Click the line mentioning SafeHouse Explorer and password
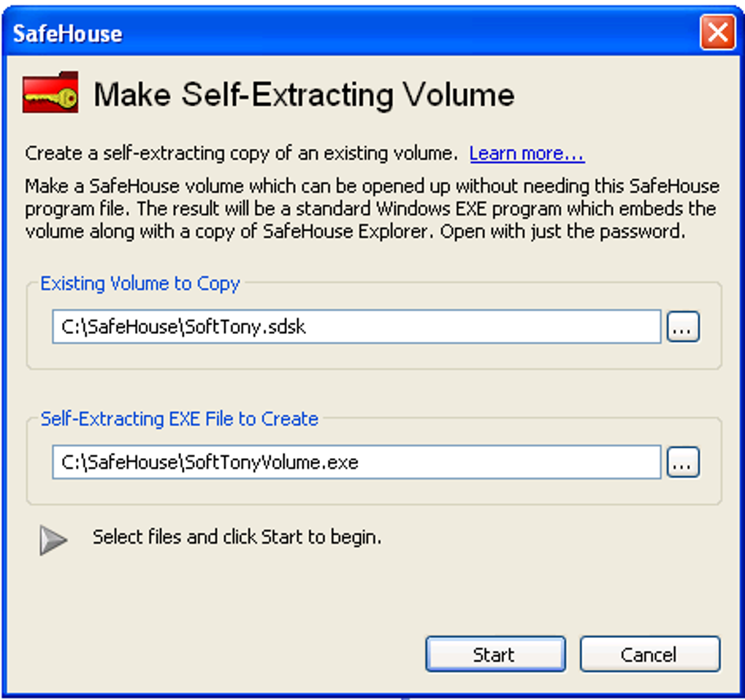745x700 pixels. point(356,232)
